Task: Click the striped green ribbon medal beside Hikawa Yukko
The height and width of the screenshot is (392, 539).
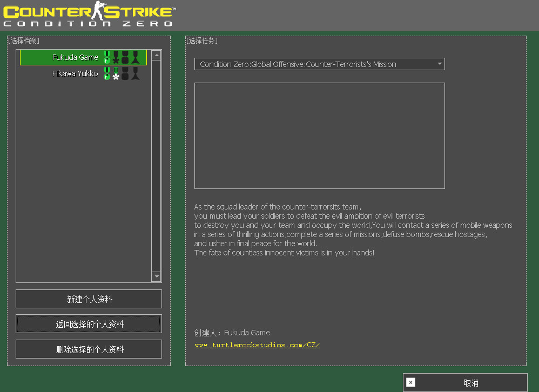Action: pos(116,70)
